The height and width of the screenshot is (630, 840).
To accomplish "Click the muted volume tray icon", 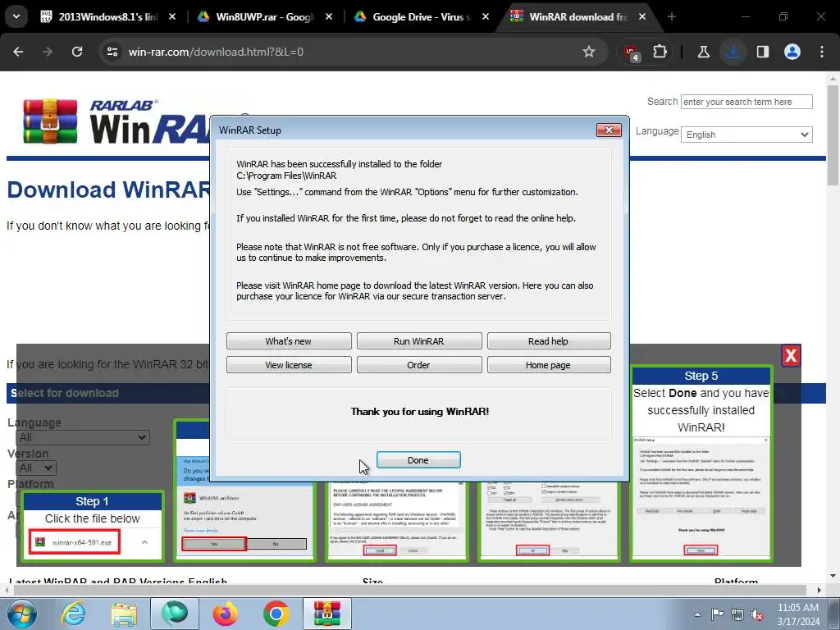I will coord(757,614).
